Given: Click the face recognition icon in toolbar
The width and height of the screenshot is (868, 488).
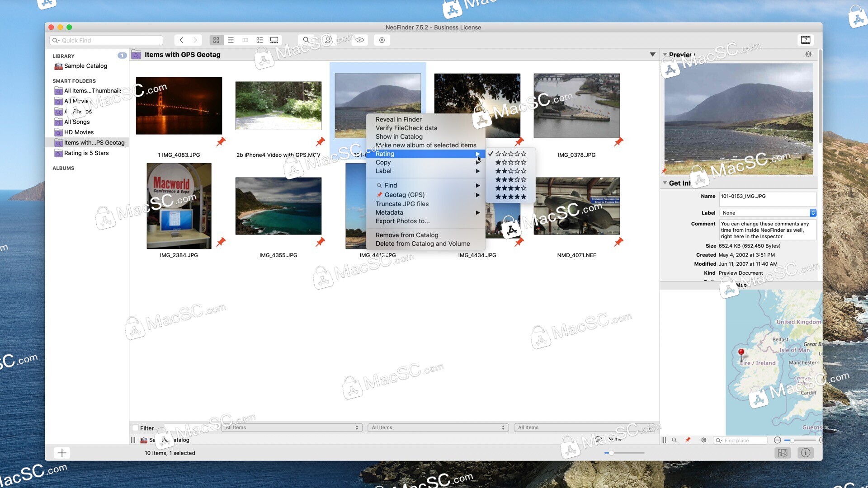Looking at the screenshot, I should (x=329, y=40).
